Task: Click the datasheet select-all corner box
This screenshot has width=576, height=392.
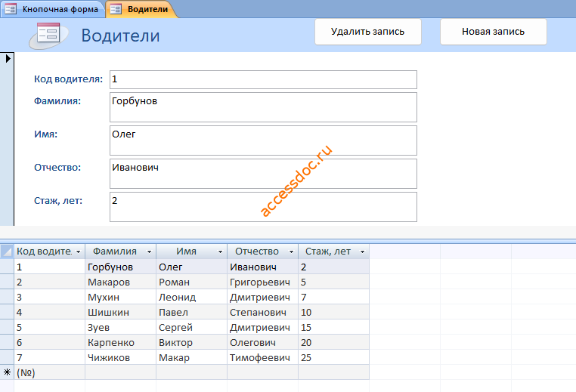Action: point(7,252)
